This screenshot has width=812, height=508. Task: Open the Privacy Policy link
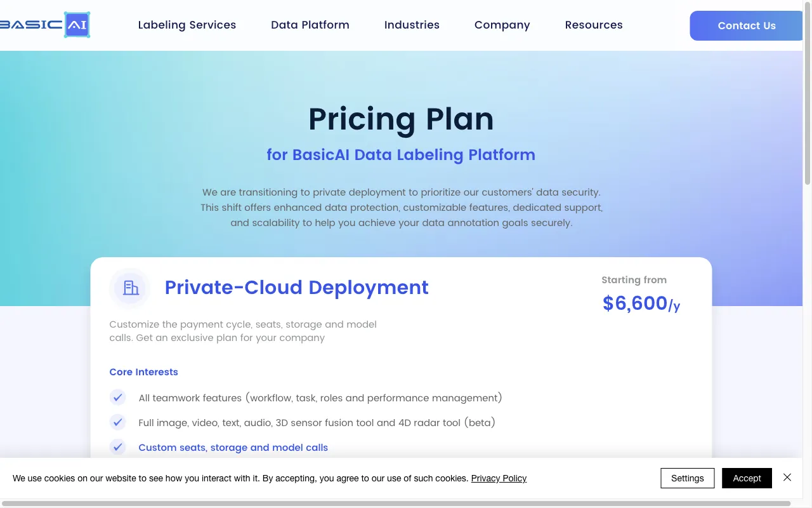(x=499, y=478)
